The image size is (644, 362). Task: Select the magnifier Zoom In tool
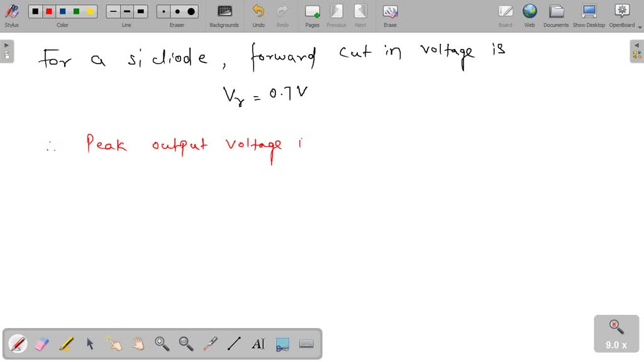click(x=162, y=344)
